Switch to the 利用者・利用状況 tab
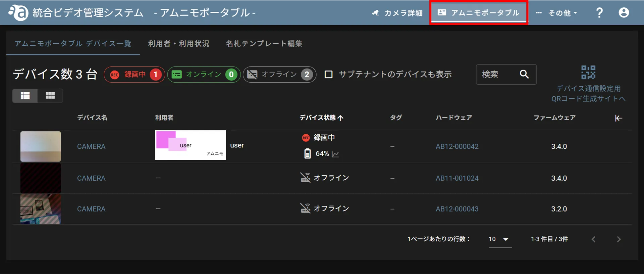 179,44
